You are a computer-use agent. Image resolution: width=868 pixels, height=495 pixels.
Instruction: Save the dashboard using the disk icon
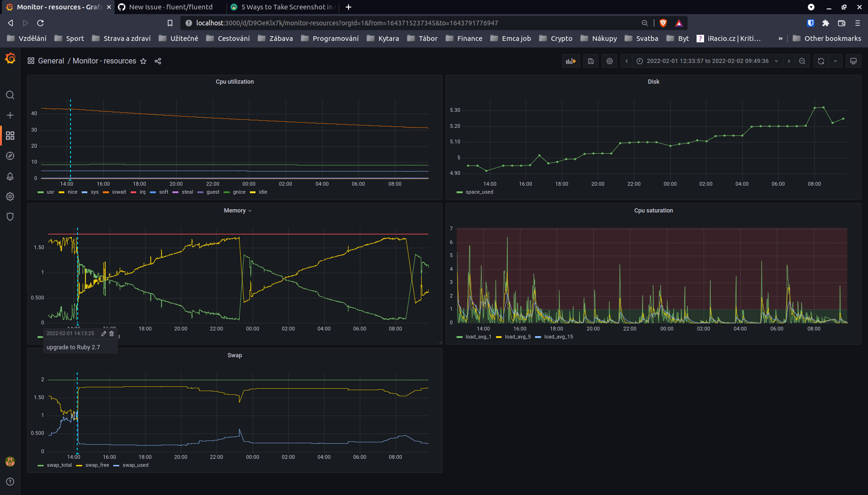click(591, 61)
